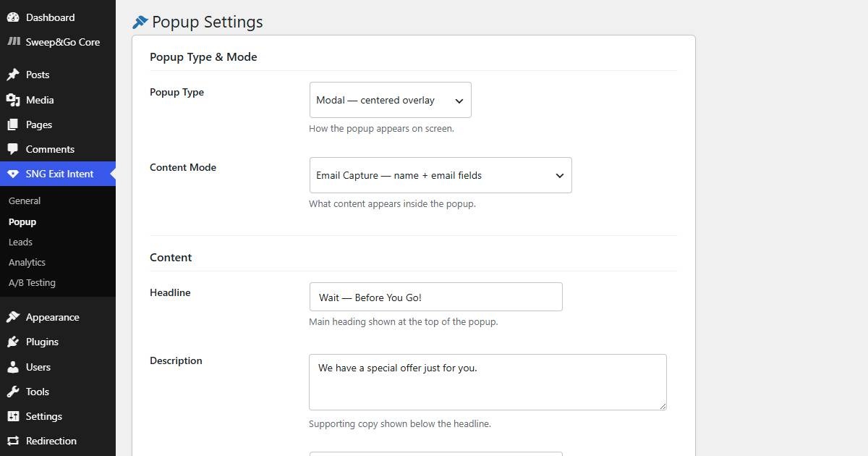Image resolution: width=868 pixels, height=456 pixels.
Task: Open the A/B Testing submenu link
Action: tap(32, 283)
